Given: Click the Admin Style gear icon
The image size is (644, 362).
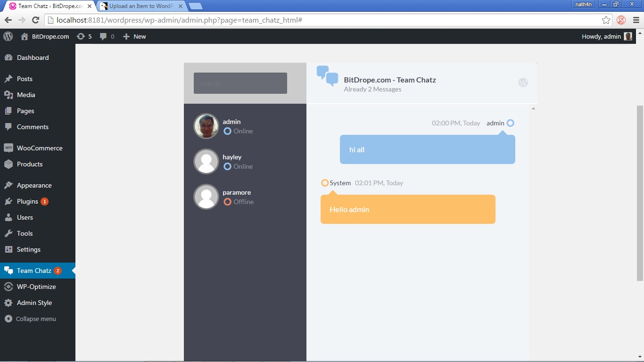Looking at the screenshot, I should [8, 303].
